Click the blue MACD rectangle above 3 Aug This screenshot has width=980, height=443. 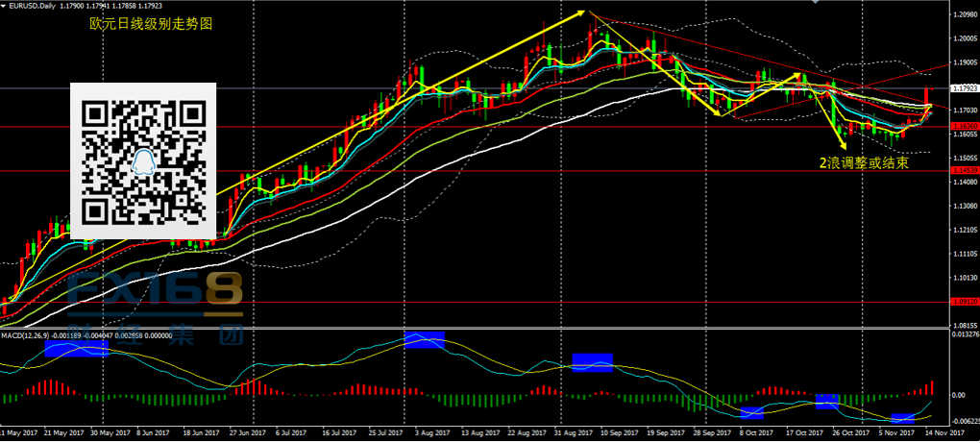424,339
